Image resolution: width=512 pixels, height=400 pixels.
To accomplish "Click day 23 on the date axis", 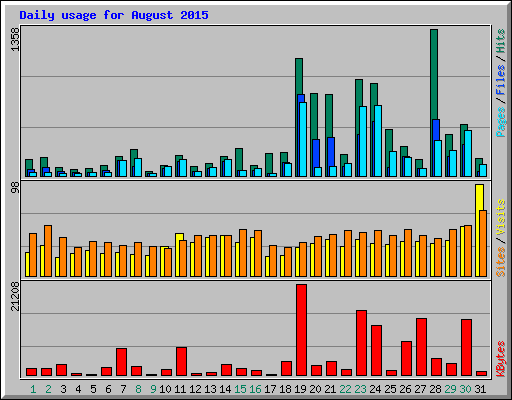I will pyautogui.click(x=360, y=389).
